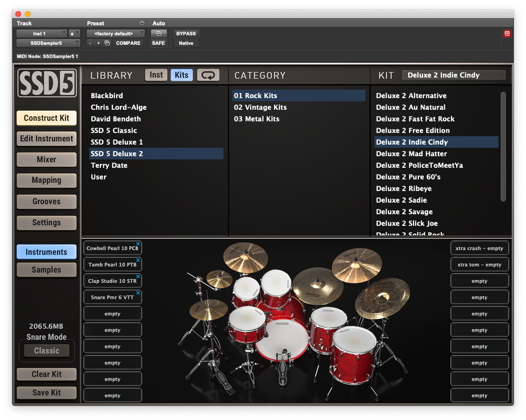Open the Edit Instrument page
Image resolution: width=526 pixels, height=420 pixels.
tap(46, 139)
